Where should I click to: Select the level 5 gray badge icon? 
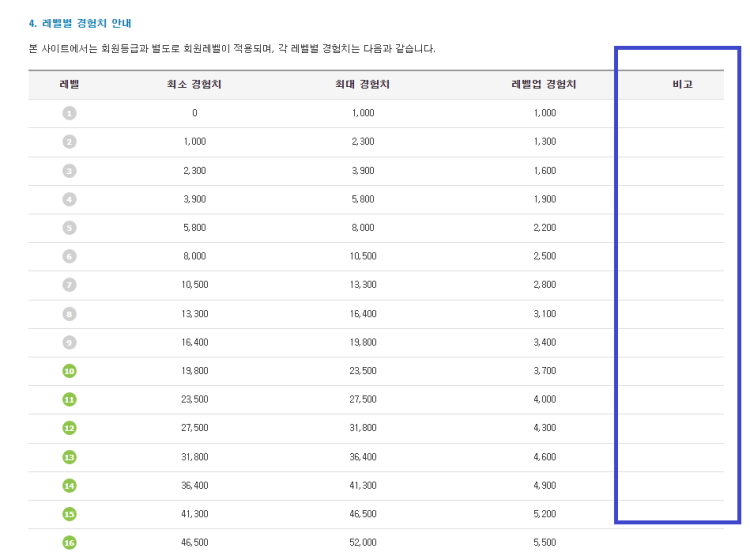point(69,228)
